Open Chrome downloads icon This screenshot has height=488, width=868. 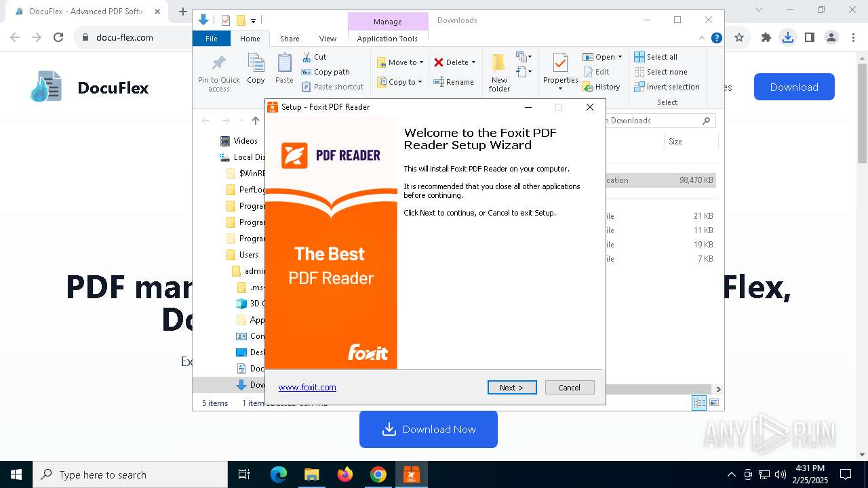pos(787,37)
